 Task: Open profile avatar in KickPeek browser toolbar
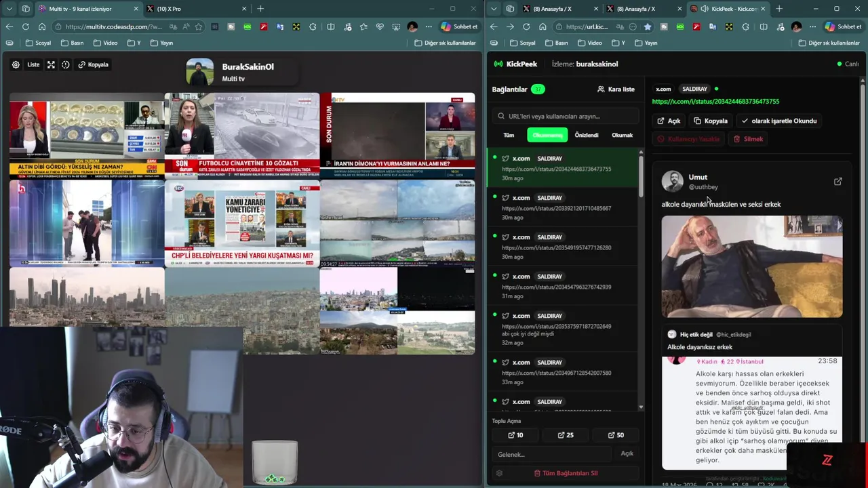796,26
